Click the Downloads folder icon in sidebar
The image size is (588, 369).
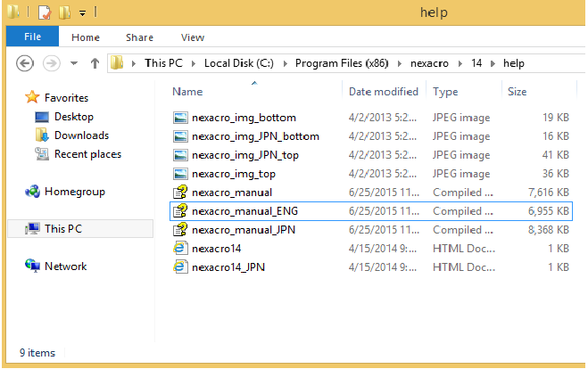pos(42,135)
